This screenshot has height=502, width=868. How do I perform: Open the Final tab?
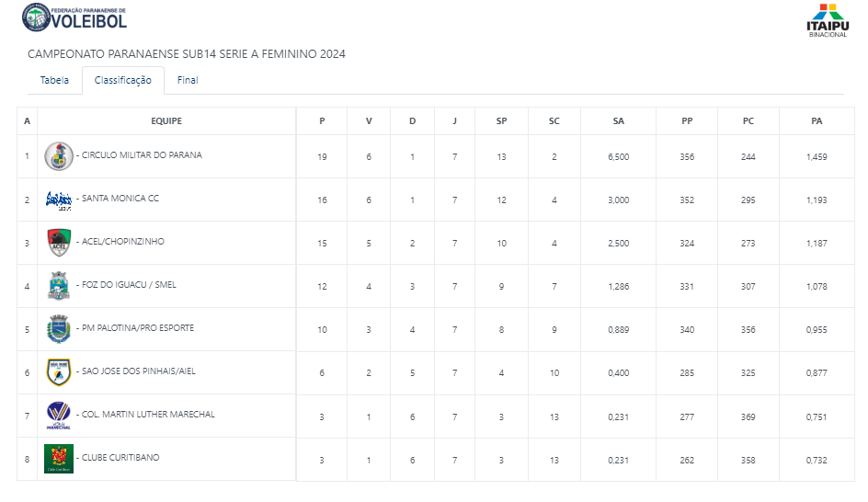pos(188,80)
